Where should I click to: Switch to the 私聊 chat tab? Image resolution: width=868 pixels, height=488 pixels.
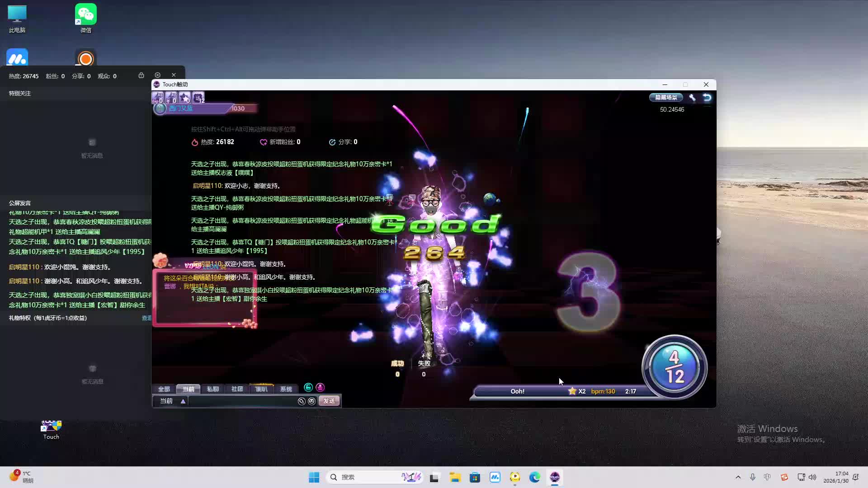[x=212, y=389]
